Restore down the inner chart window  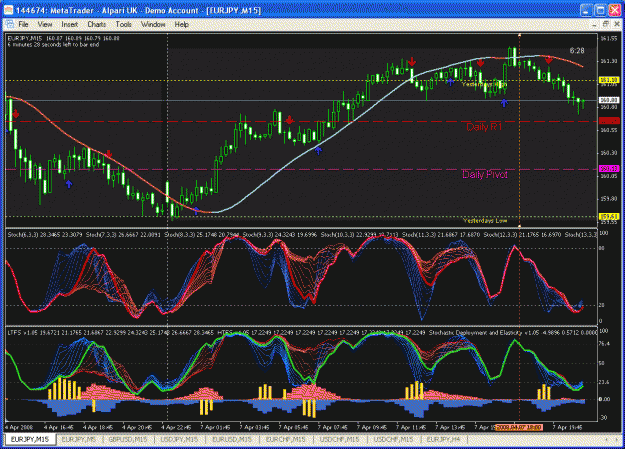coord(605,25)
